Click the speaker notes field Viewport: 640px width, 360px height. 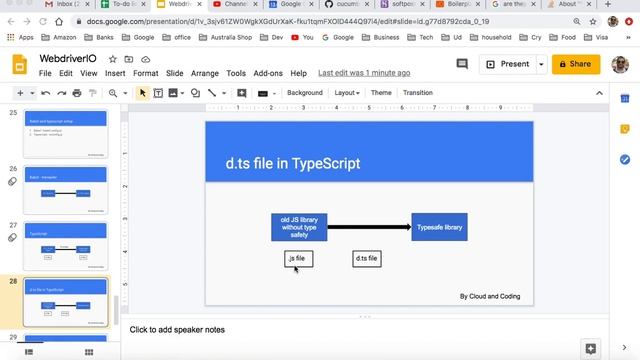point(364,330)
